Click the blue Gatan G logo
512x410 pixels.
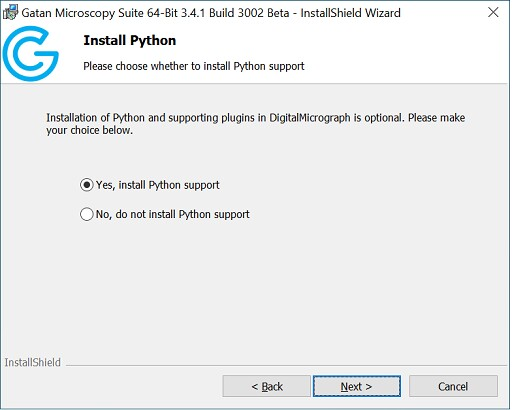(30, 53)
